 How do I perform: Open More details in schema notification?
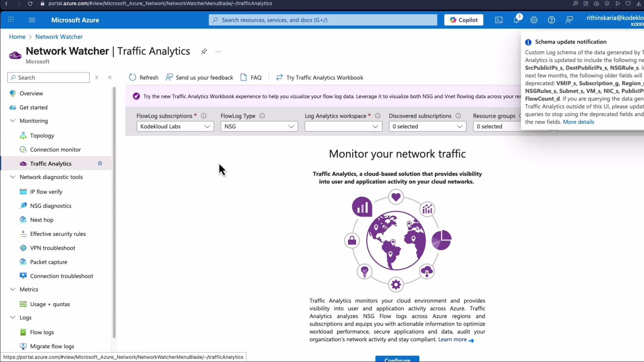click(578, 122)
